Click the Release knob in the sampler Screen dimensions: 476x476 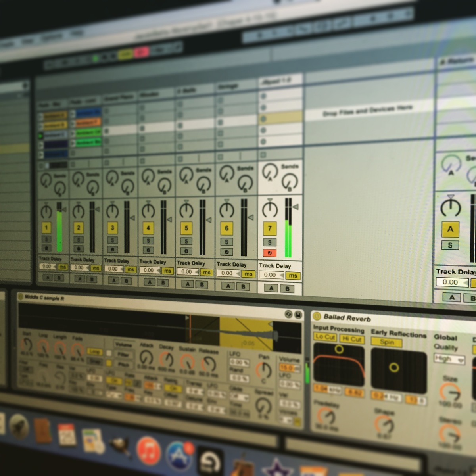[208, 364]
